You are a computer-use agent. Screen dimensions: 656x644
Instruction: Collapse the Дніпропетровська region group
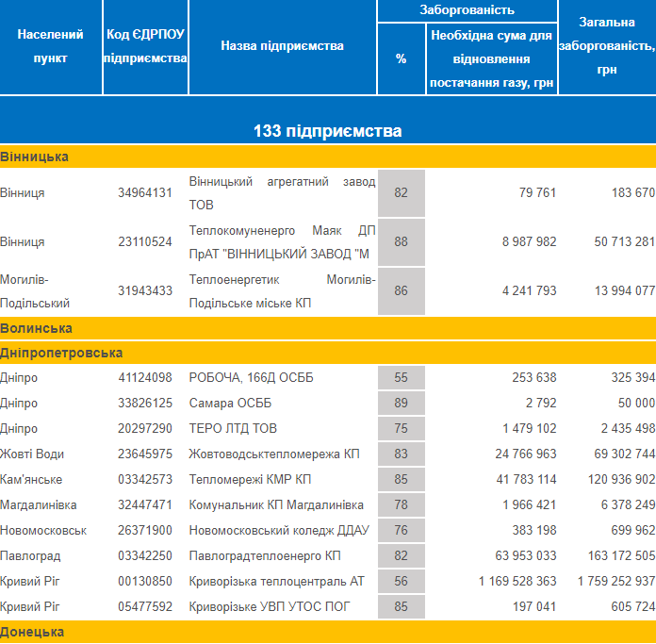pyautogui.click(x=61, y=353)
